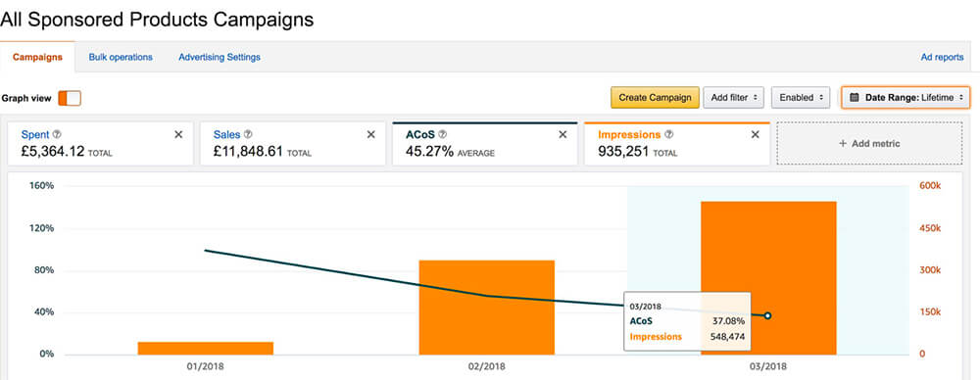Image resolution: width=980 pixels, height=380 pixels.
Task: Open the Date Range Lifetime selector
Action: pos(906,98)
